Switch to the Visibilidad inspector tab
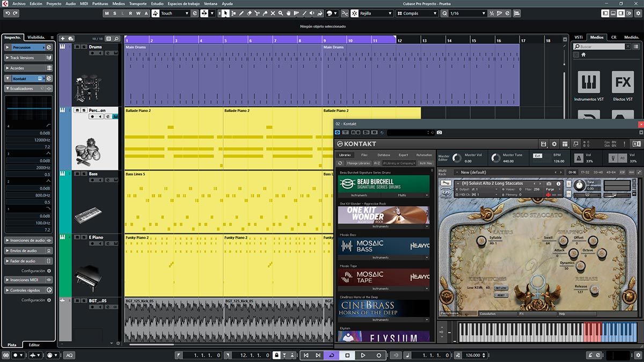 click(x=38, y=38)
